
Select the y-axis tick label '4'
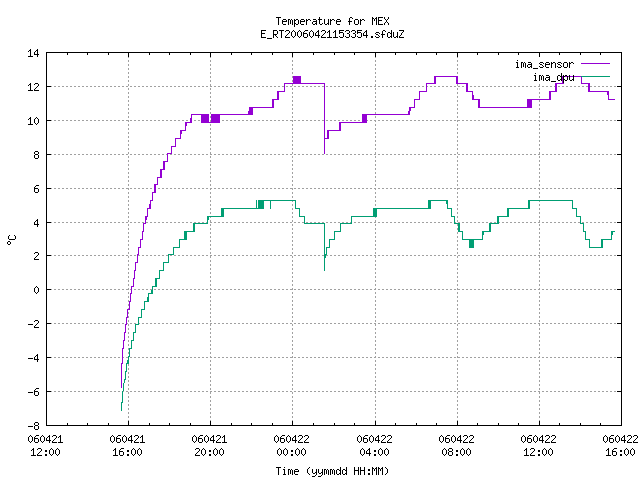coord(37,223)
